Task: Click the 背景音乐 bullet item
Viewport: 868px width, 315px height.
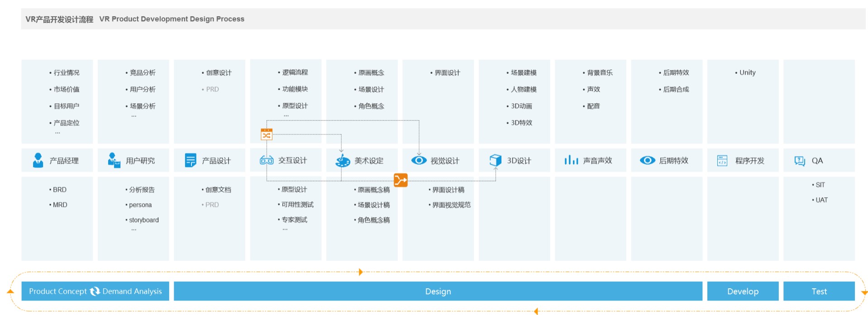Action: (597, 72)
